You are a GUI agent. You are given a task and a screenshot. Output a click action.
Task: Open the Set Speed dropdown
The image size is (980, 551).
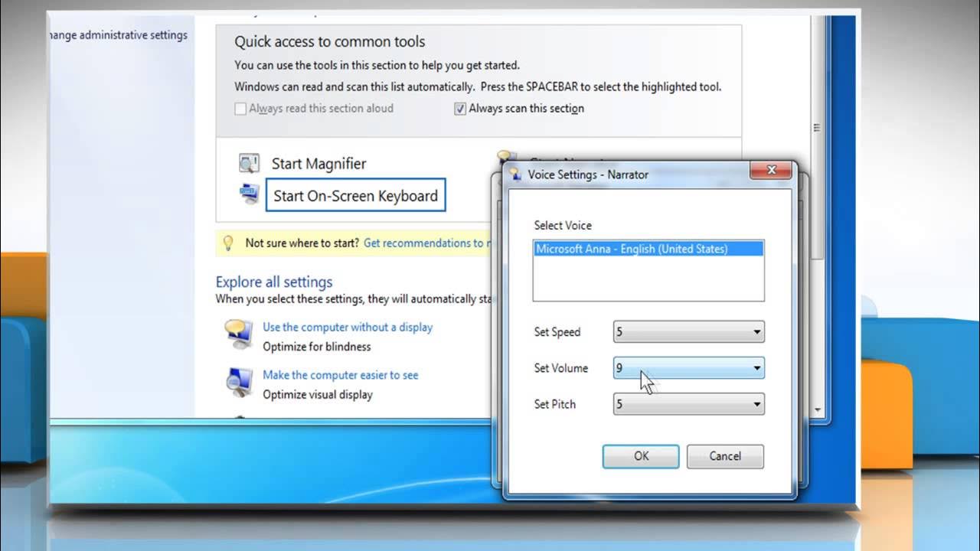tap(755, 331)
